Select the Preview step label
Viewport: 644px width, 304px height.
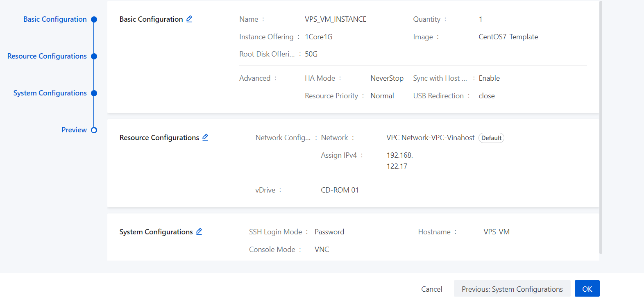click(x=74, y=130)
